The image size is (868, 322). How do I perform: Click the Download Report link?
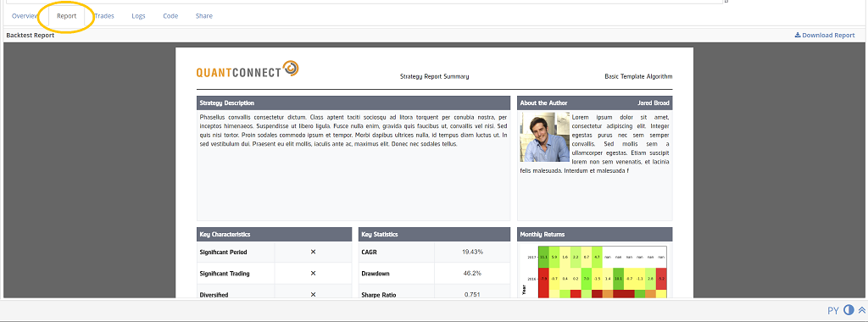click(x=825, y=35)
